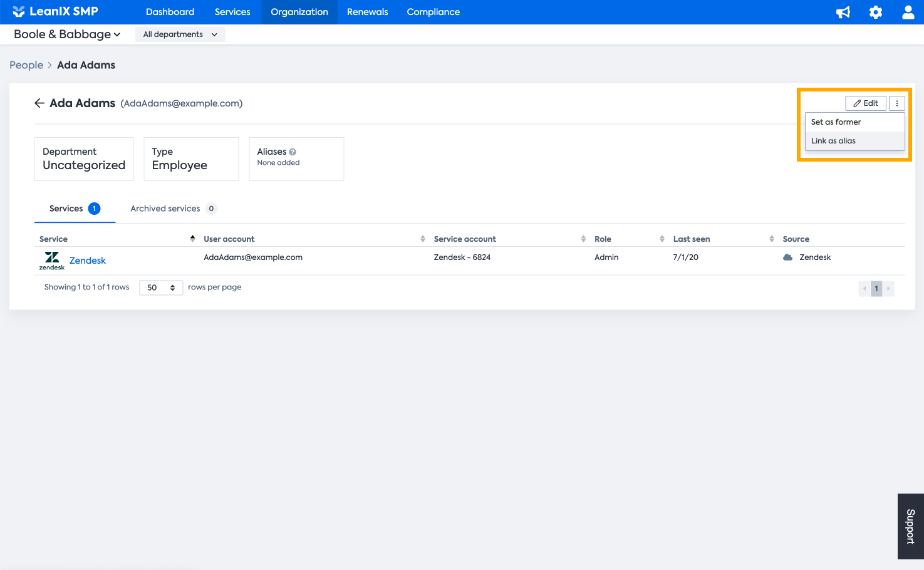Viewport: 924px width, 570px height.
Task: Open the user profile icon
Action: click(x=908, y=12)
